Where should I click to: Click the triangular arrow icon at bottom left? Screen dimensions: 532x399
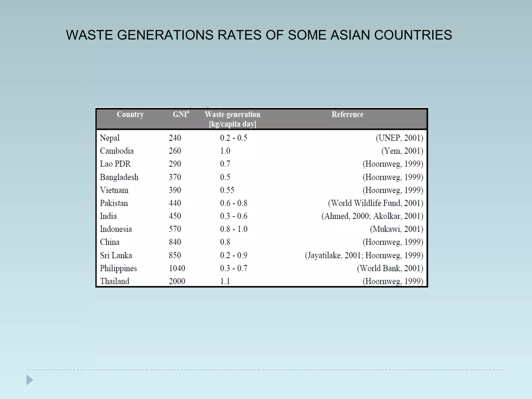coord(30,380)
